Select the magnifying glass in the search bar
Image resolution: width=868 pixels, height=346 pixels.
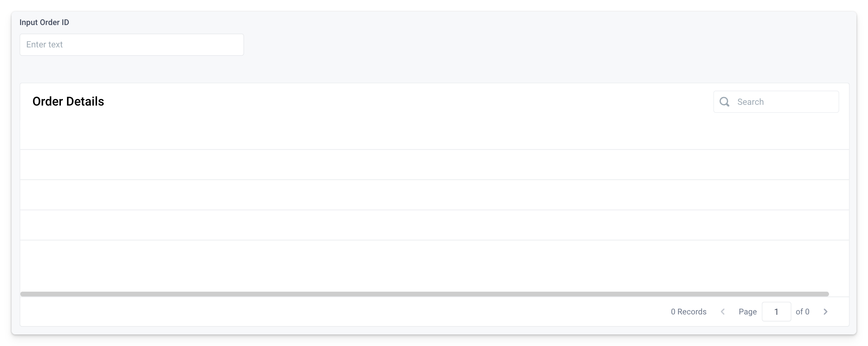(725, 101)
